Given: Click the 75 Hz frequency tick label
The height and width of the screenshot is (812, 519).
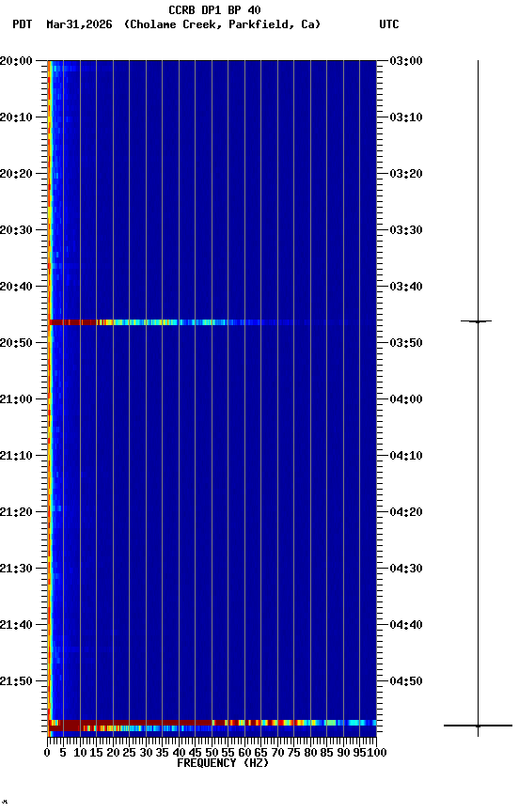Looking at the screenshot, I should [293, 753].
